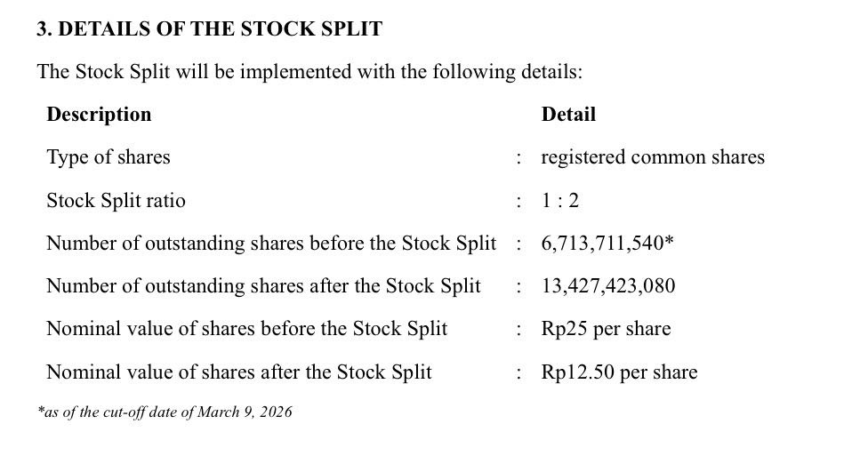Select the figure 13,427,423,080
Image resolution: width=868 pixels, height=472 pixels.
(x=607, y=286)
